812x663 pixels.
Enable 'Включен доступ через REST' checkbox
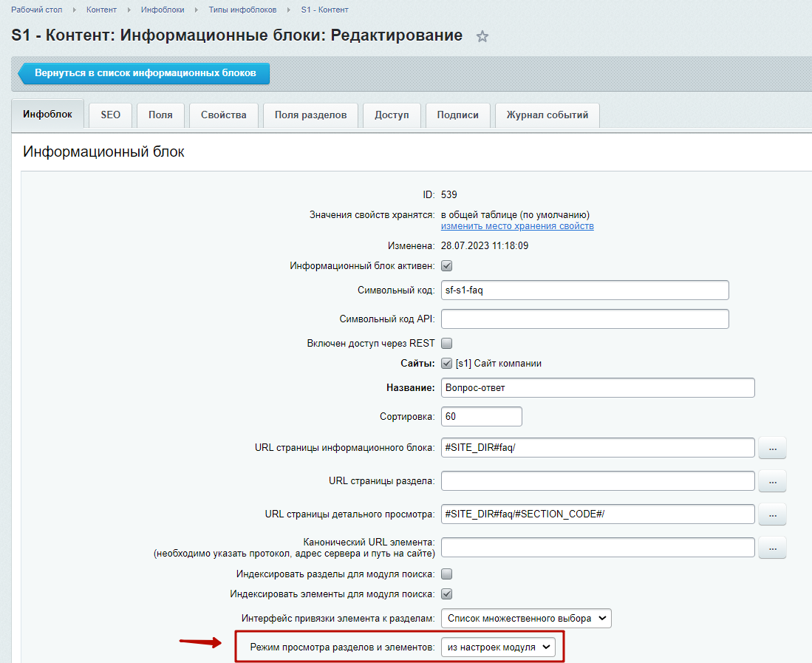[x=446, y=343]
